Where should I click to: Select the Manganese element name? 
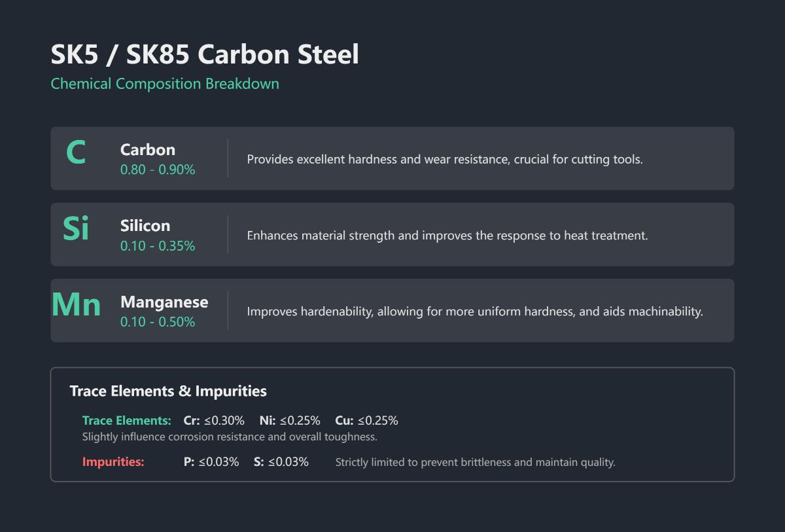164,302
